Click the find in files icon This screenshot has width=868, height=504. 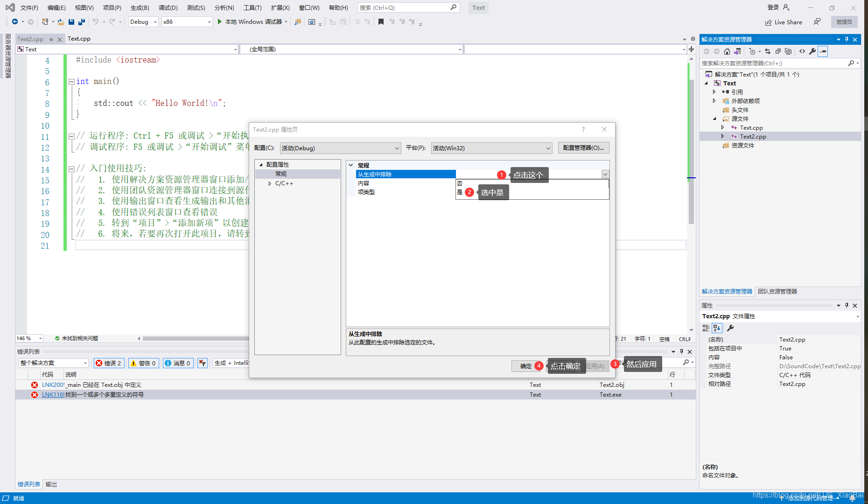298,22
